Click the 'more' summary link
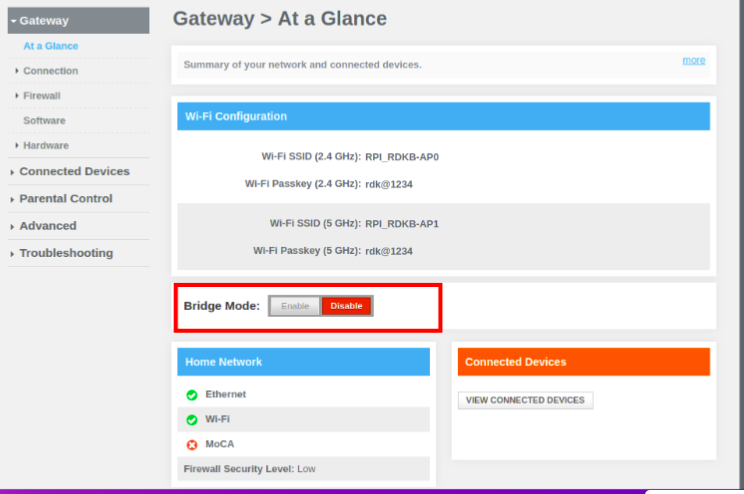The image size is (744, 494). 693,60
